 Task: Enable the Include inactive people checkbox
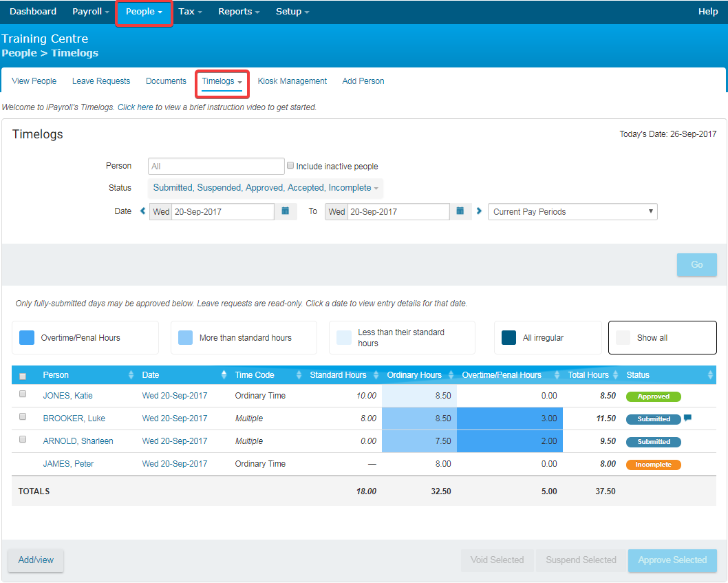coord(290,166)
